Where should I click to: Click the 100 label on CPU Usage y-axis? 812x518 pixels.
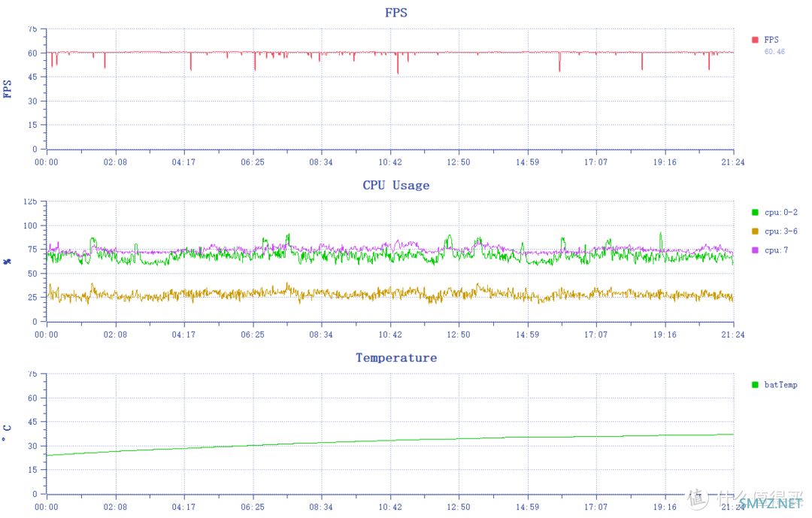[x=31, y=226]
